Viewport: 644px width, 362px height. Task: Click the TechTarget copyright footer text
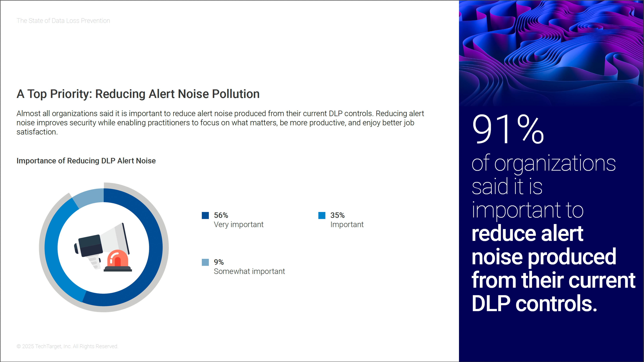pos(67,346)
